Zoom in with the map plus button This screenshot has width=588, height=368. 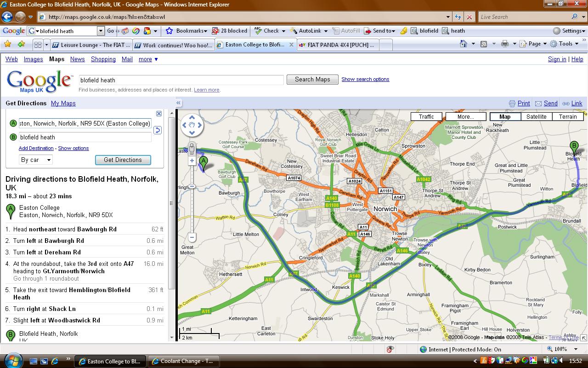click(192, 161)
